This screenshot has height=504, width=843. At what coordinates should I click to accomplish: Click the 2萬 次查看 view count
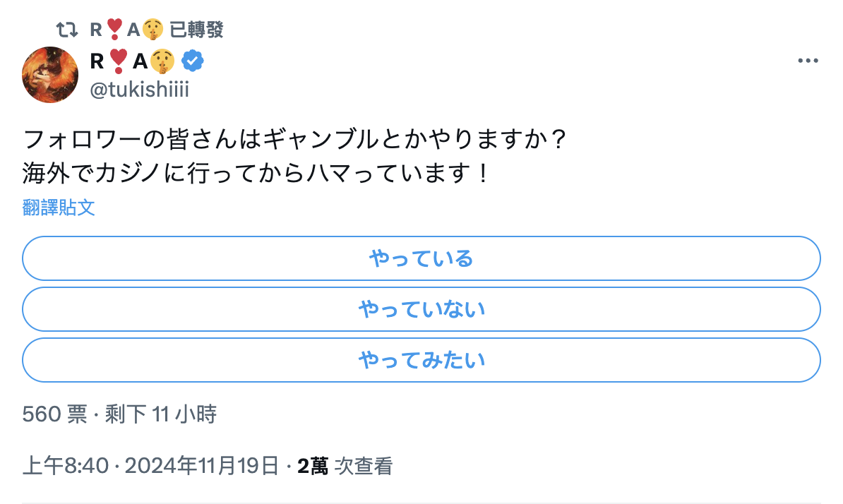click(x=345, y=466)
